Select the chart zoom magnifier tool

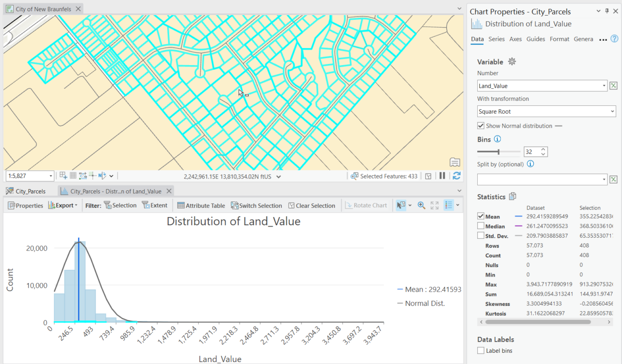coord(421,205)
